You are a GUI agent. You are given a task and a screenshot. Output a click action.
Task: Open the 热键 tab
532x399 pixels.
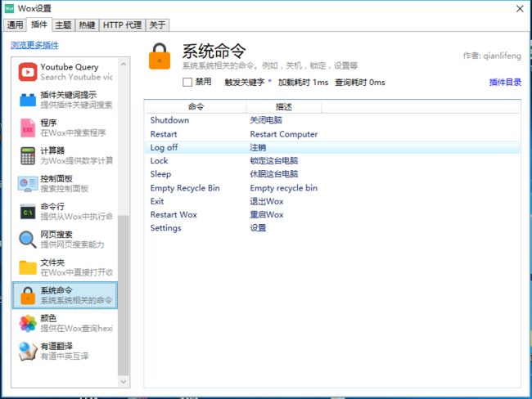[x=88, y=25]
